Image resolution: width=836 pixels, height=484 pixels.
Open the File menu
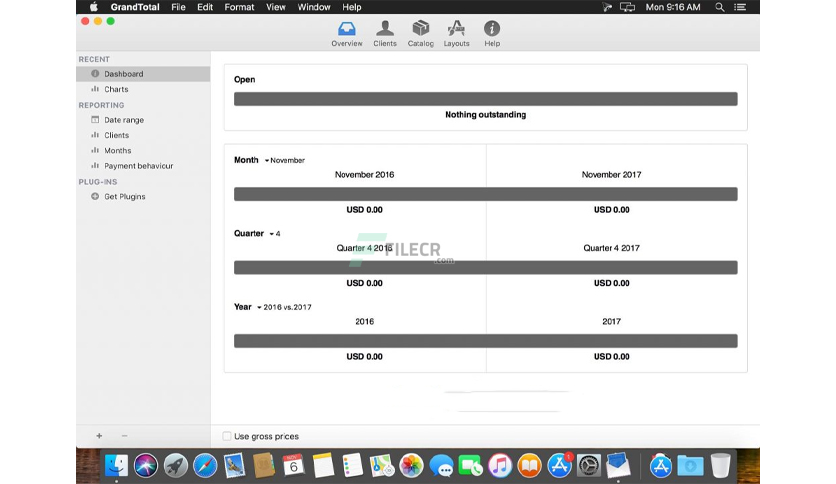point(178,7)
